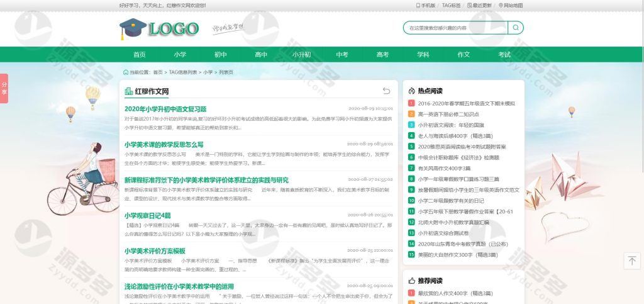Go to the 小升初 navigation tab

click(x=301, y=55)
